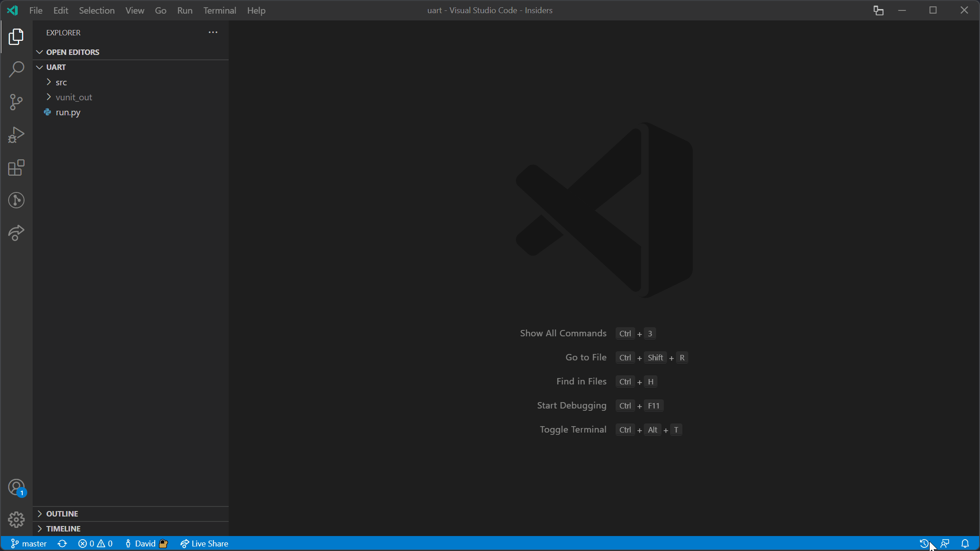
Task: Open the Selection menu
Action: click(97, 10)
